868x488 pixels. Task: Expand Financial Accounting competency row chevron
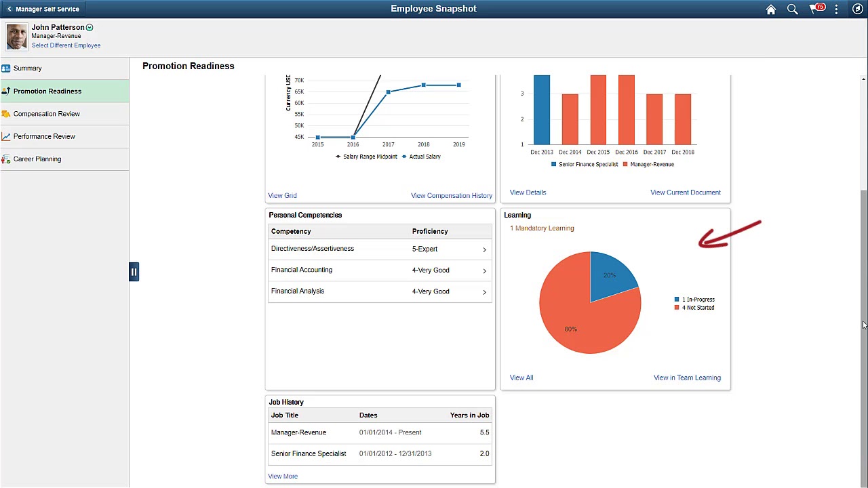[484, 270]
